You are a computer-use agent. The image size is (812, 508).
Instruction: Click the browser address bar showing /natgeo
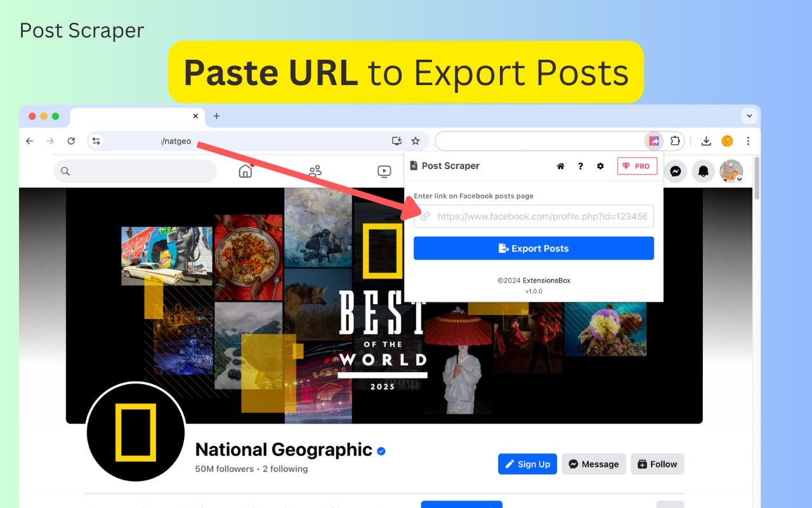pos(258,141)
